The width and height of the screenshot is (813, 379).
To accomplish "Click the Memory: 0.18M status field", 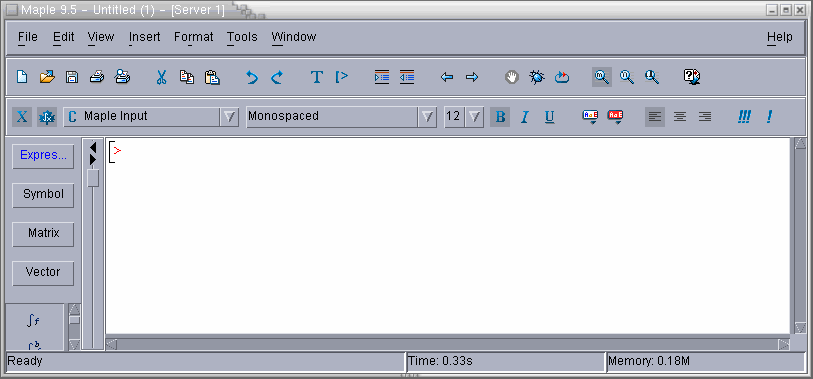I will click(x=706, y=361).
